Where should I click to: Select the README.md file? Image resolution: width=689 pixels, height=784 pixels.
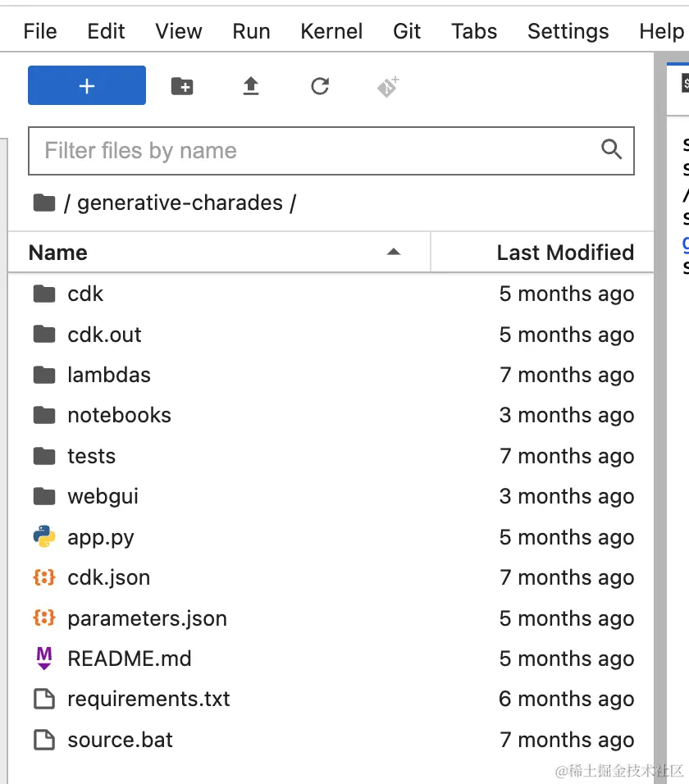(331, 659)
